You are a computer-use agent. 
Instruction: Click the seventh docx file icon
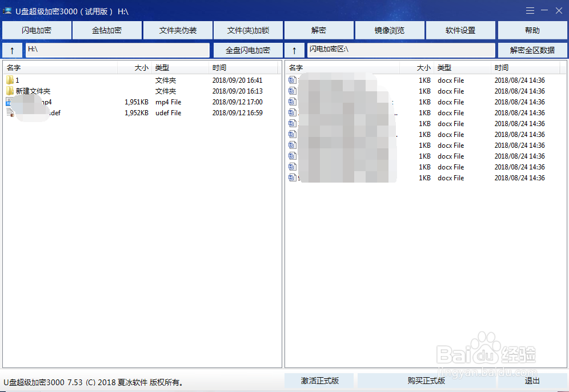click(292, 146)
